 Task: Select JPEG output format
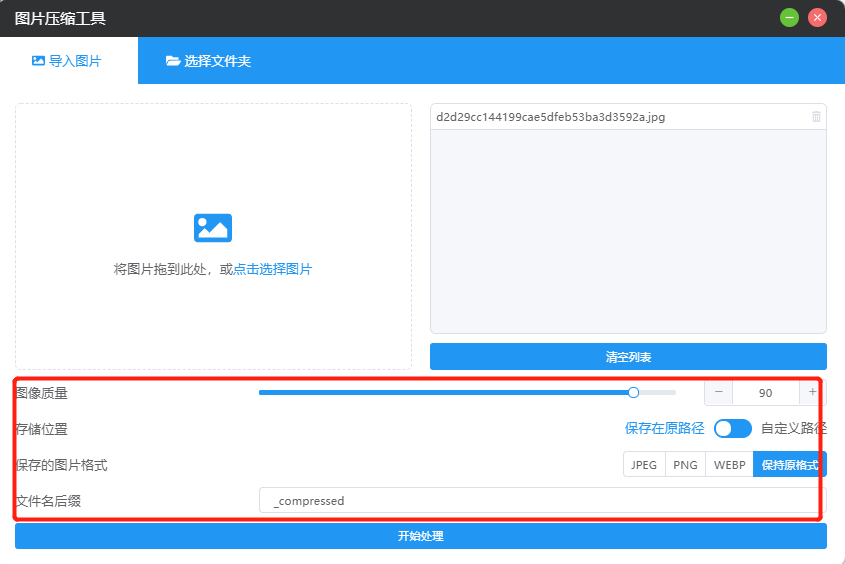click(x=644, y=465)
